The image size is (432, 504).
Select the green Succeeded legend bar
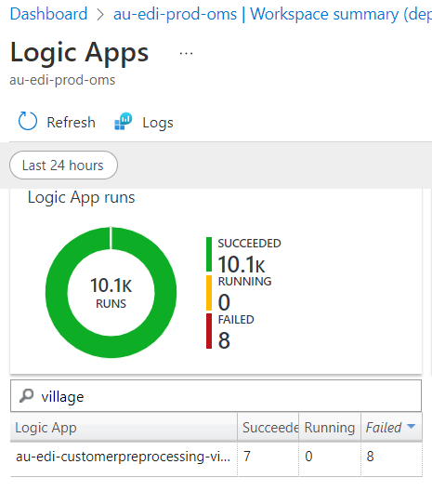(209, 254)
